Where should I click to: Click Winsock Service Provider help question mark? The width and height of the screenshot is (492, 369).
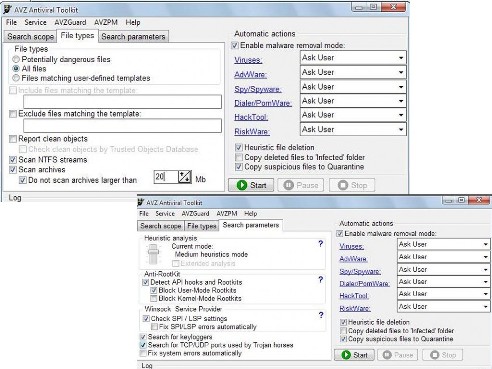[321, 315]
